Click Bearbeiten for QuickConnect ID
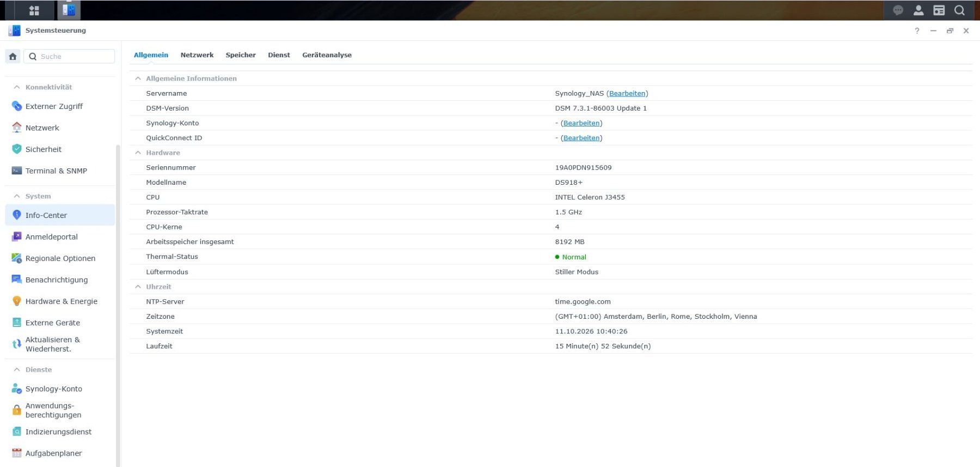980x467 pixels. click(581, 138)
